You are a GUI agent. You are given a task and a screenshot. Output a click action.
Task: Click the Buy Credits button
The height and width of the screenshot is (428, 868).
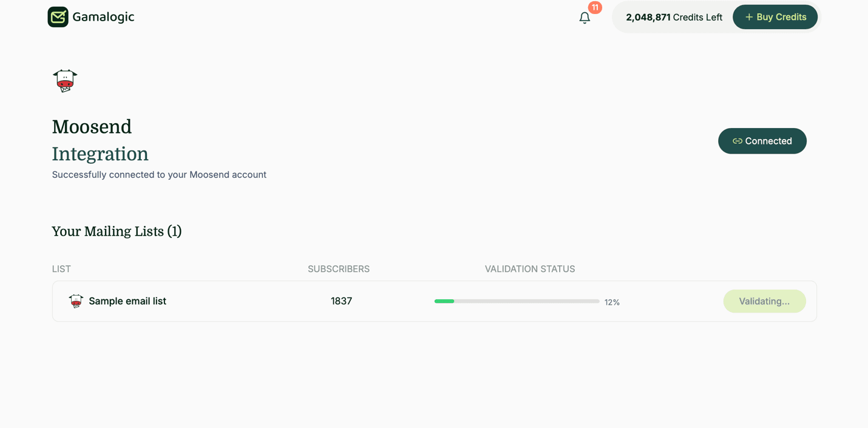pos(775,17)
